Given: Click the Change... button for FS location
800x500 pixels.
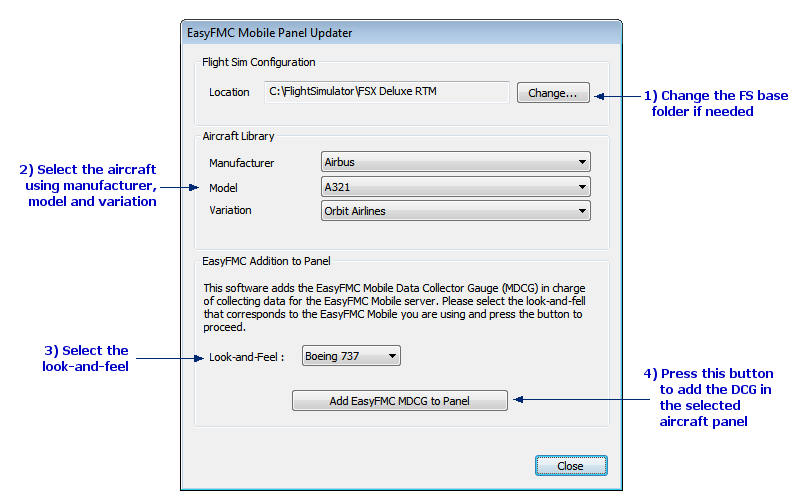Looking at the screenshot, I should coord(553,93).
